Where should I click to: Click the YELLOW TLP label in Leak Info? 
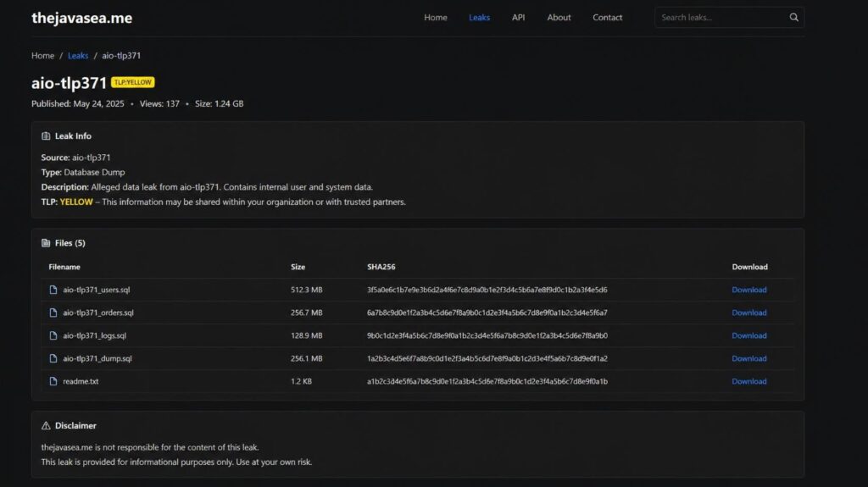76,202
